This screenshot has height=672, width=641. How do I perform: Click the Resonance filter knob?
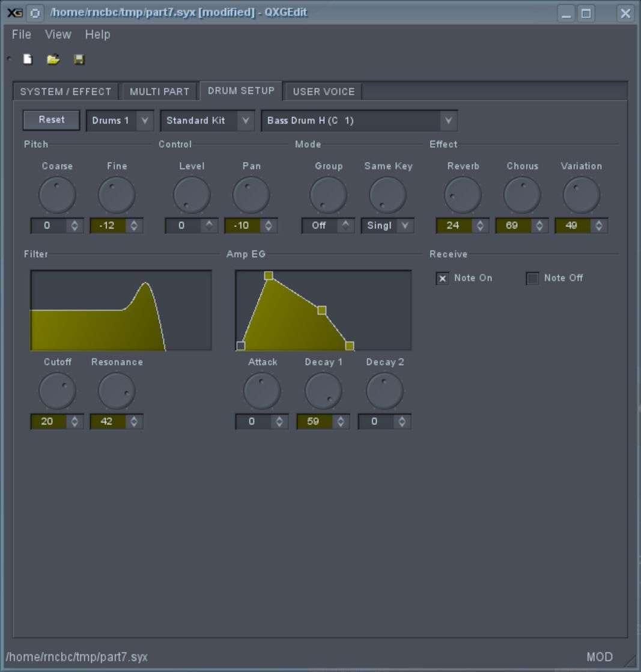(117, 391)
